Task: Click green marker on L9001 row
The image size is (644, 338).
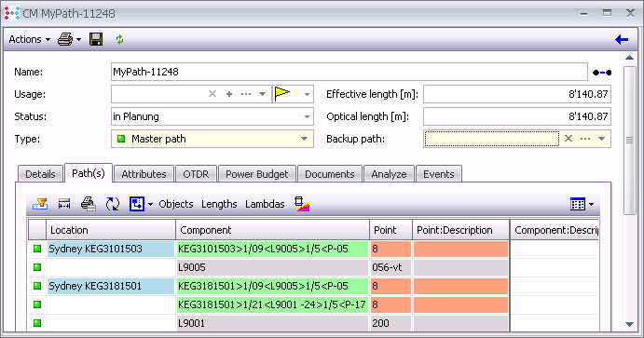Action: [x=37, y=323]
